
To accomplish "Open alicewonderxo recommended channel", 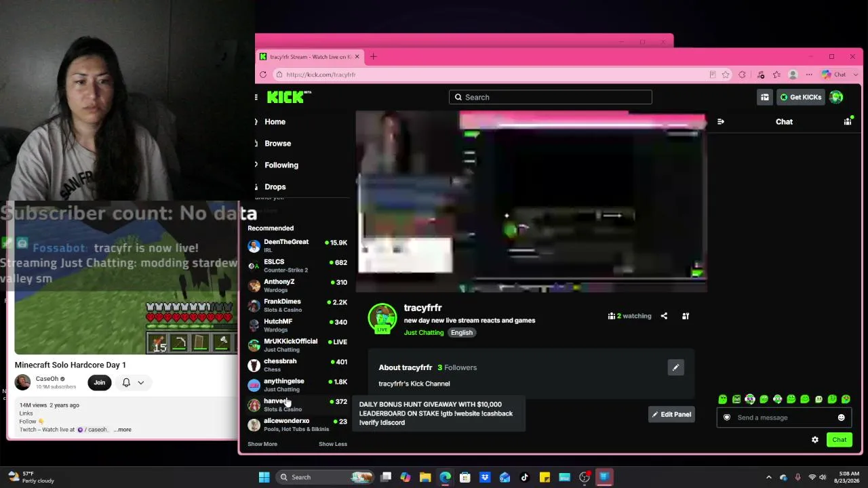I will pyautogui.click(x=298, y=425).
